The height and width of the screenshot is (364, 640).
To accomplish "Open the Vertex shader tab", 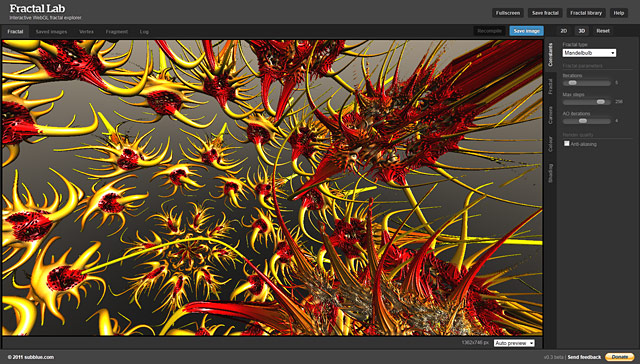I will pyautogui.click(x=86, y=31).
